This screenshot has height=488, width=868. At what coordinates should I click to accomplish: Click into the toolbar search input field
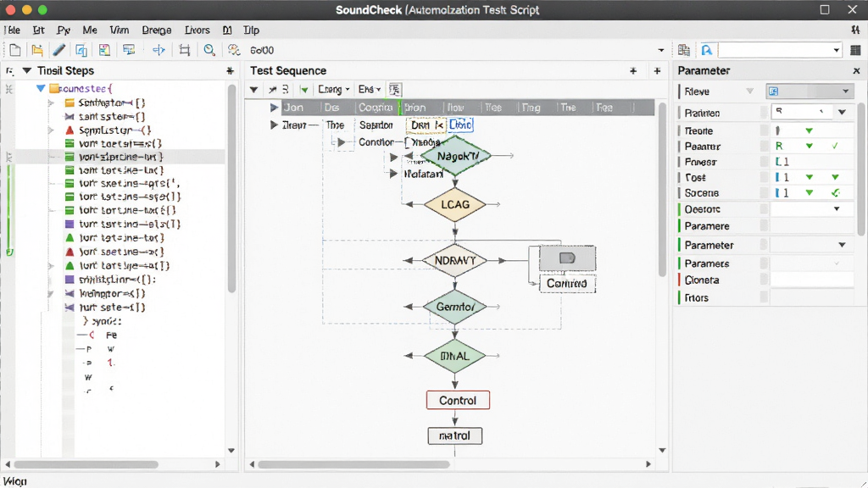774,50
